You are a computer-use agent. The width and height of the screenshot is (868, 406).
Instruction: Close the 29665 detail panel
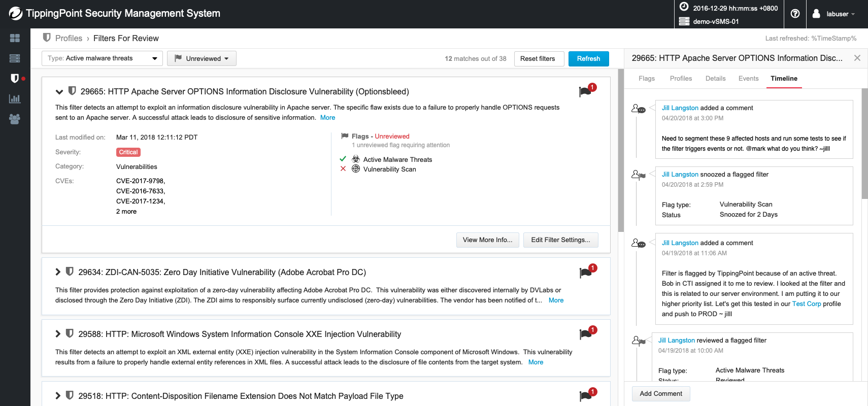click(857, 58)
